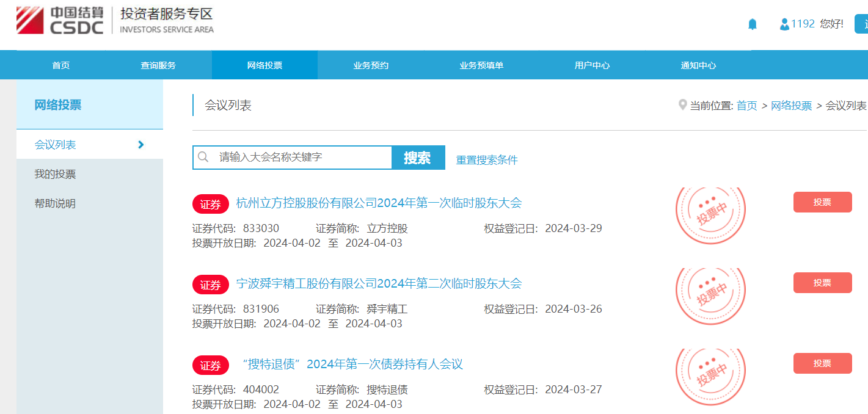The image size is (868, 414).
Task: Open 帮助说明 in the left sidebar
Action: tap(55, 204)
